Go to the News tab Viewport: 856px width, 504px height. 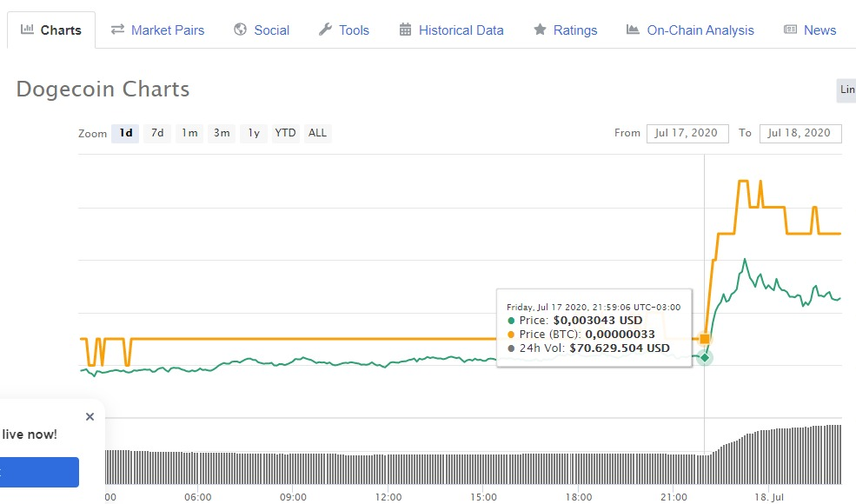[x=810, y=30]
